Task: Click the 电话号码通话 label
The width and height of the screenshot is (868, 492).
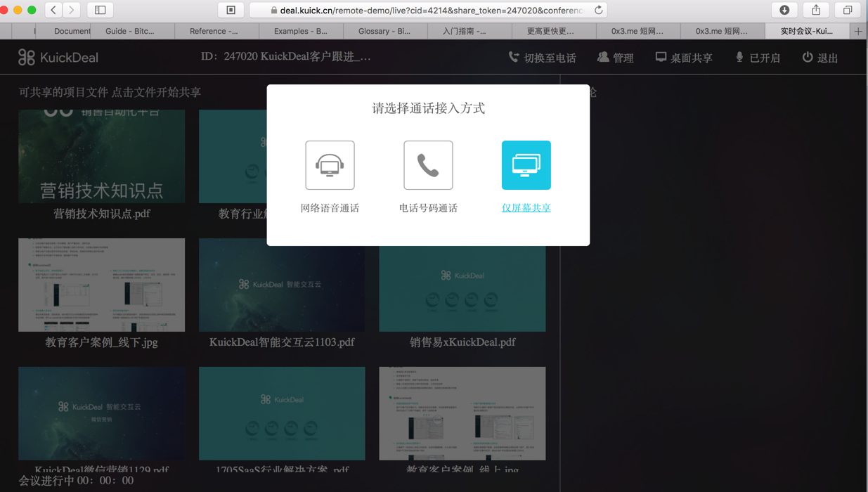Action: pos(428,208)
